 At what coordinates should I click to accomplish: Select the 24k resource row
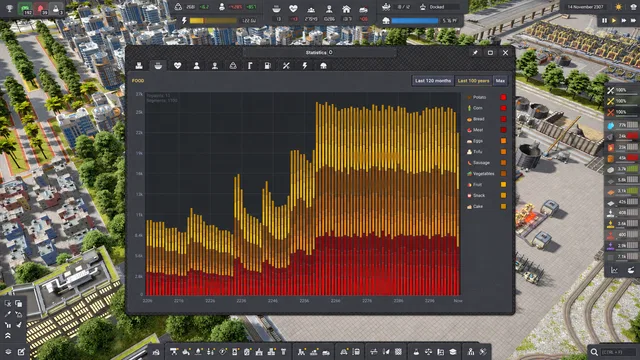point(622,136)
